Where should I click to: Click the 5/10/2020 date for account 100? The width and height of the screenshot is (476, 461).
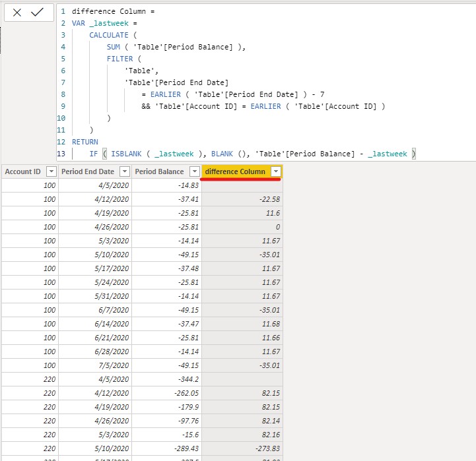pyautogui.click(x=95, y=255)
